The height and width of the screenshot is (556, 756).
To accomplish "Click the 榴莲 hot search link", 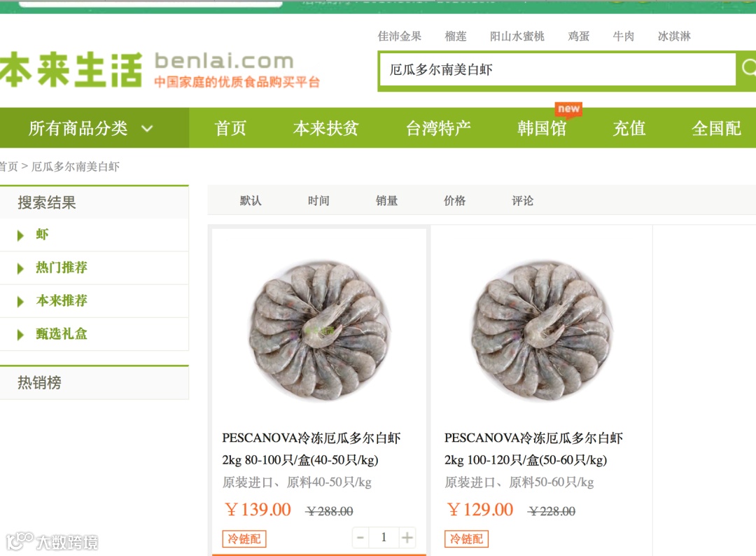I will tap(456, 36).
